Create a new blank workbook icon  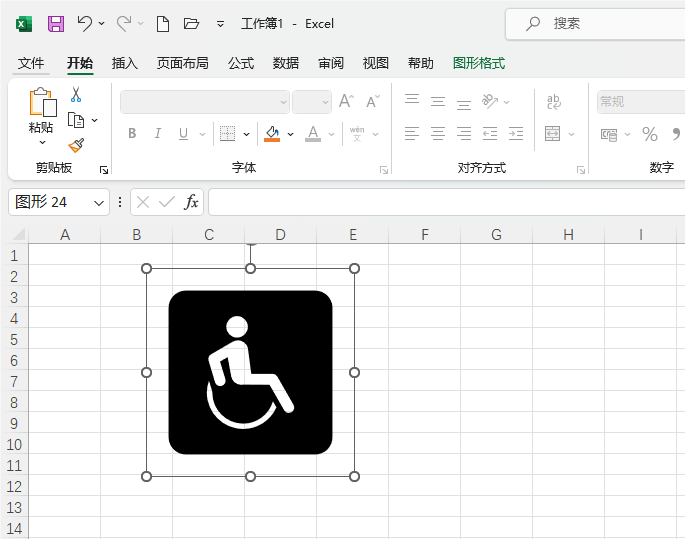click(x=163, y=24)
